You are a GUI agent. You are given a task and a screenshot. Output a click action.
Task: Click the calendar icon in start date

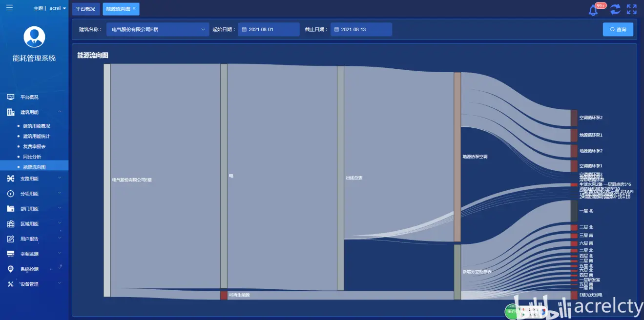[244, 30]
